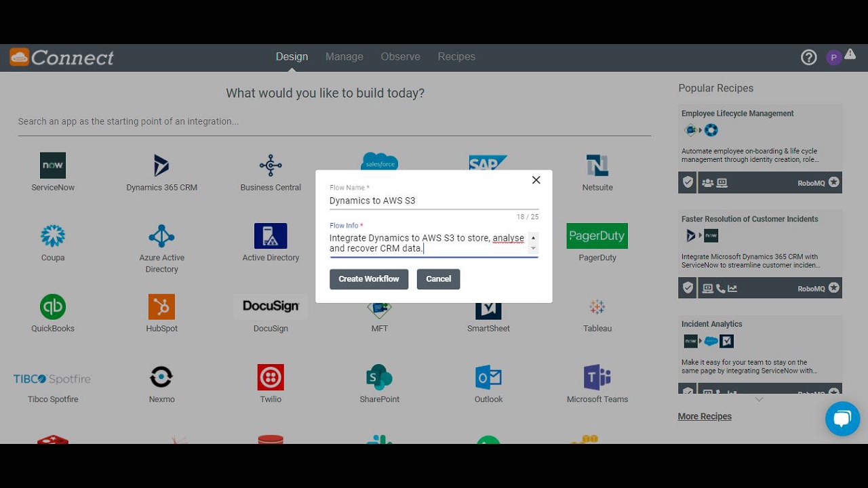Viewport: 868px width, 488px height.
Task: Click the warning alert triangle icon
Action: tap(850, 55)
